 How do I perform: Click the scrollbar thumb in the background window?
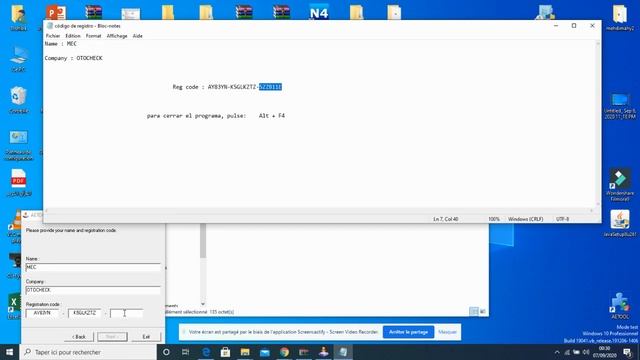(x=203, y=241)
